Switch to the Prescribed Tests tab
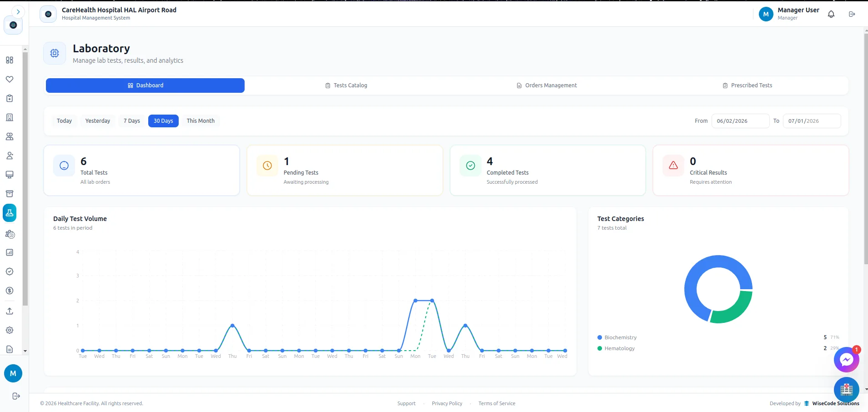The width and height of the screenshot is (868, 412). [748, 85]
